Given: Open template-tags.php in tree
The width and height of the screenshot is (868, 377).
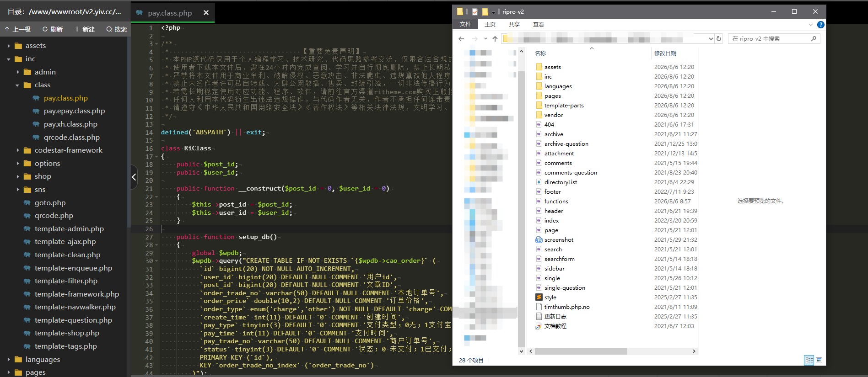Looking at the screenshot, I should [x=65, y=346].
